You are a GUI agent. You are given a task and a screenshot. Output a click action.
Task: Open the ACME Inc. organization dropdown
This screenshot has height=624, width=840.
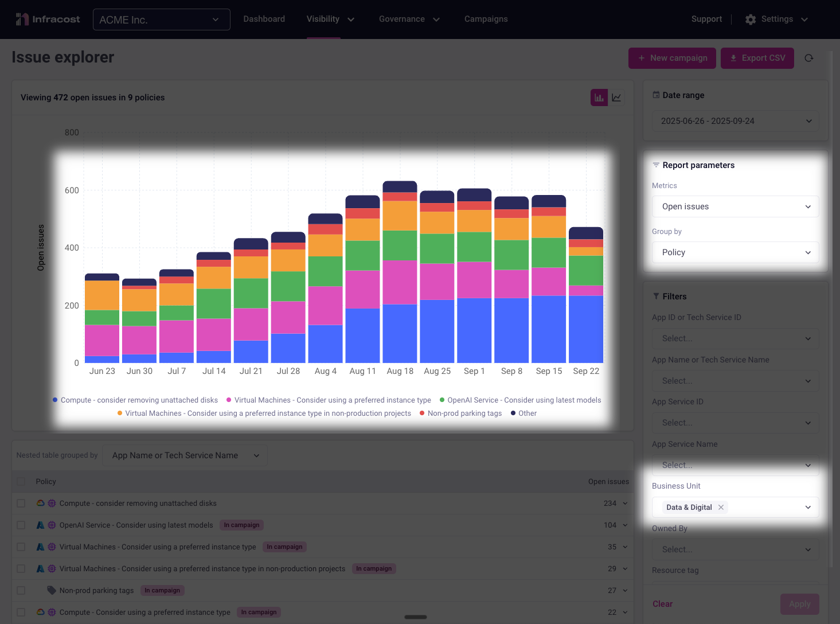pos(161,19)
